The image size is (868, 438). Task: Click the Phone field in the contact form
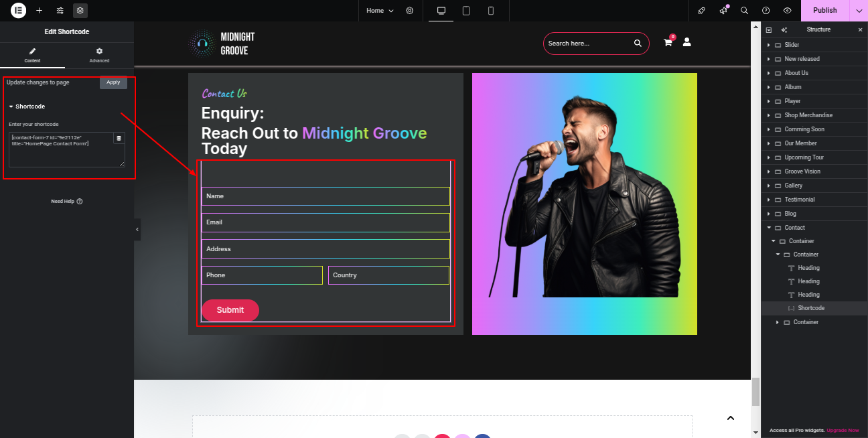coord(262,275)
